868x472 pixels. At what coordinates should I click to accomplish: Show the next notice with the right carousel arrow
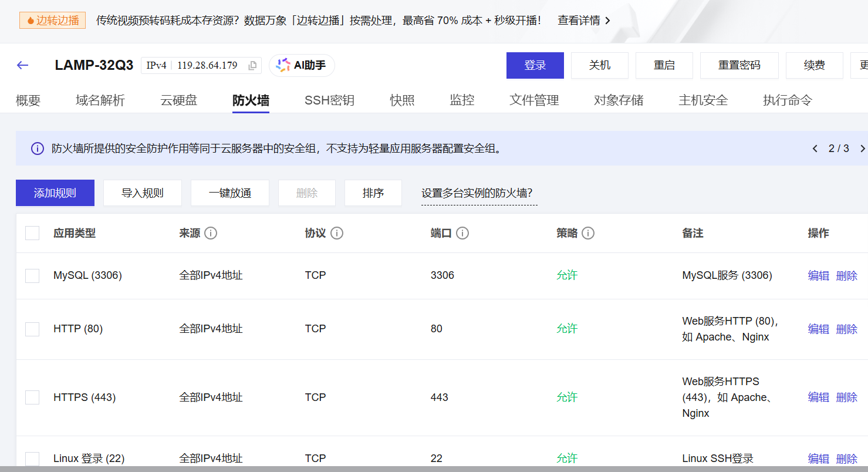coord(863,149)
